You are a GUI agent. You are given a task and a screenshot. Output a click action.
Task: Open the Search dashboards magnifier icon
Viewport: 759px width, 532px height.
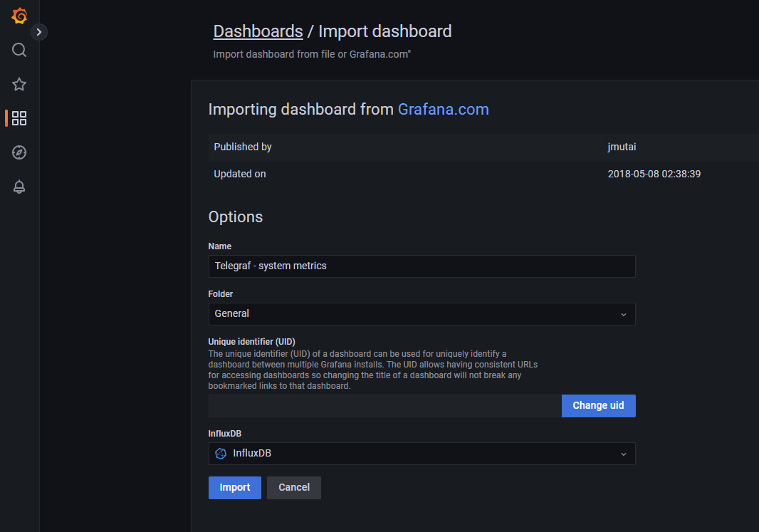19,50
